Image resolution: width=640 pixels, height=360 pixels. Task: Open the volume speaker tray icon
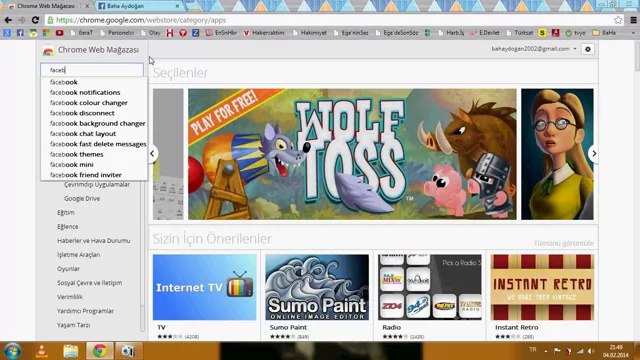(591, 351)
